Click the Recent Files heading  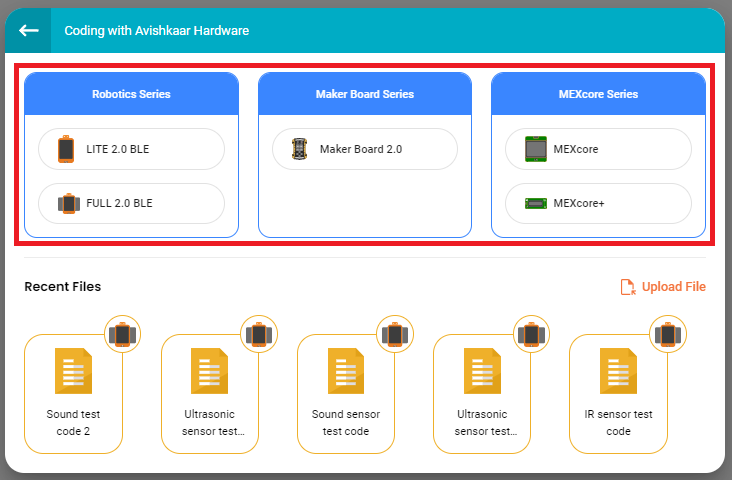63,287
